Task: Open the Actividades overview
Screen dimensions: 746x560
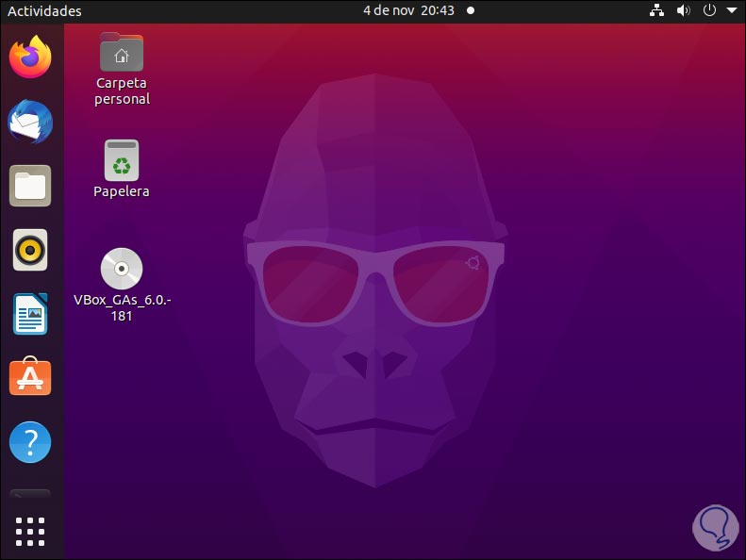Action: pyautogui.click(x=44, y=11)
